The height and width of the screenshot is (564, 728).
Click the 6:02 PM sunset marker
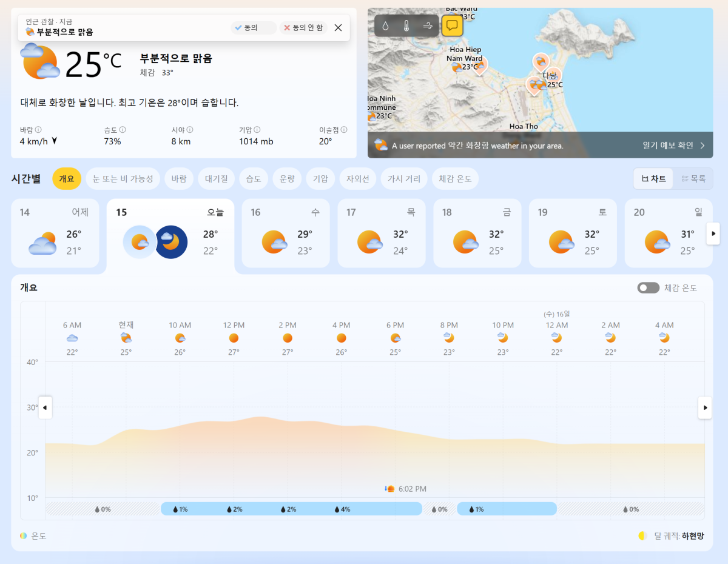coord(406,489)
